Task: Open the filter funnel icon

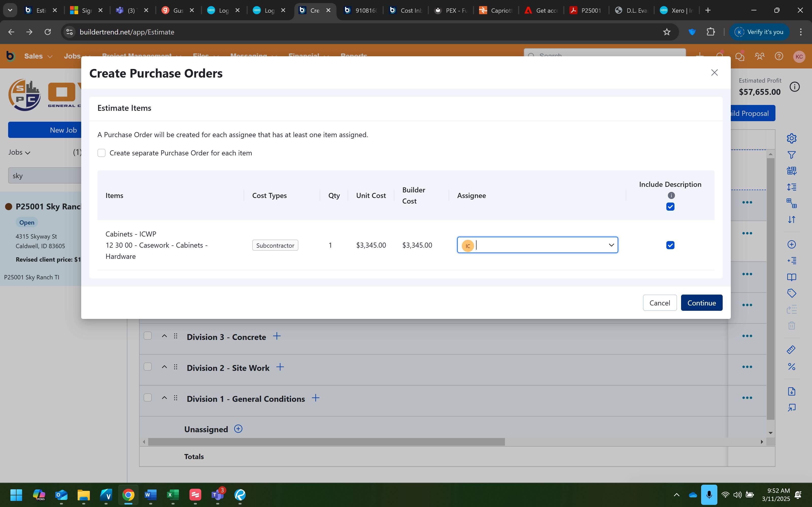Action: (791, 155)
